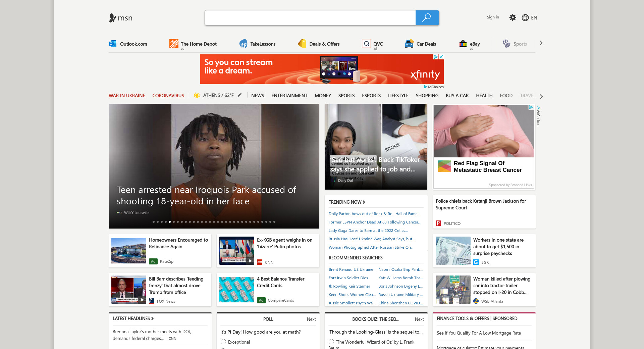Open the War in Ukraine tab
Screen dimensions: 644x349
[127, 96]
